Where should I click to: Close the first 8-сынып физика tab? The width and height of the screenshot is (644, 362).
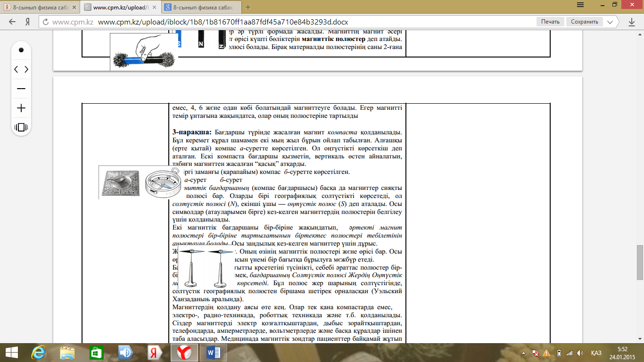[73, 8]
